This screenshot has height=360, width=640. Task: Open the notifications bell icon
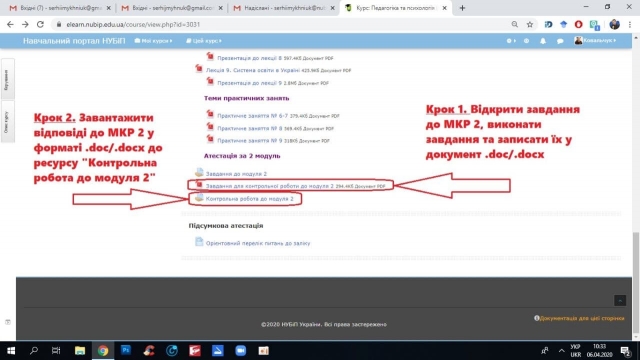coord(543,41)
